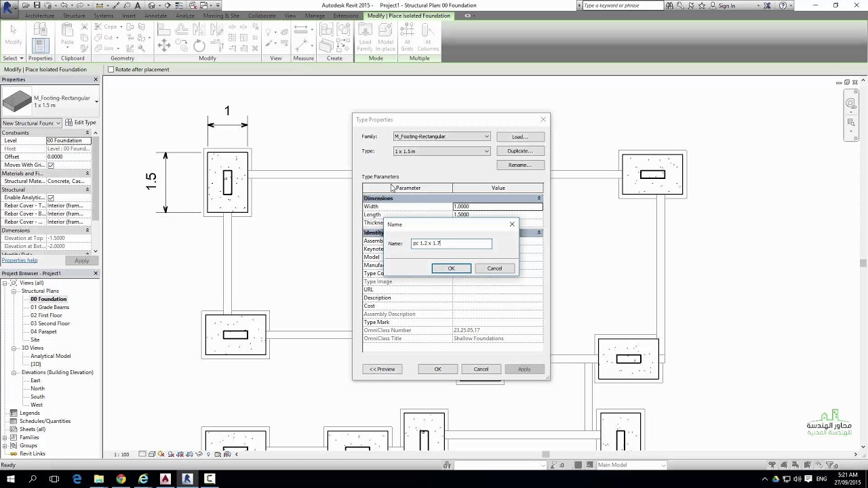Click the At Grids icon in Multiple panel
The image size is (868, 488).
[x=408, y=37]
